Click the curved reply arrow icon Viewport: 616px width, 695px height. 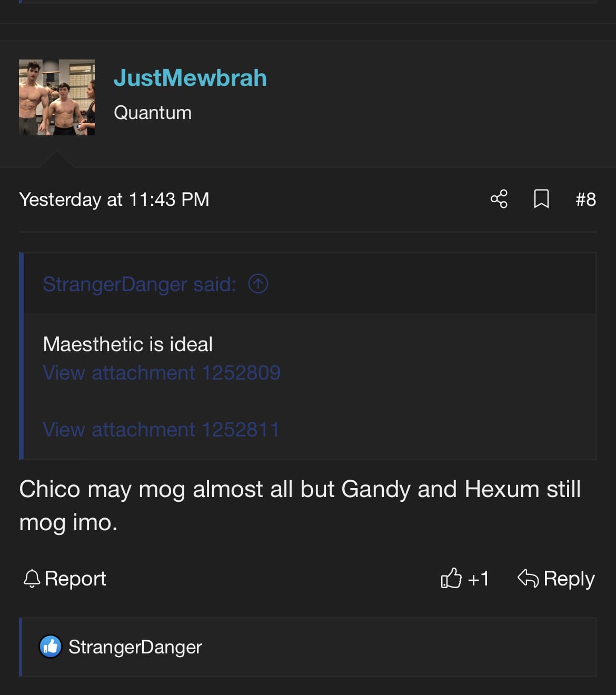click(x=528, y=578)
